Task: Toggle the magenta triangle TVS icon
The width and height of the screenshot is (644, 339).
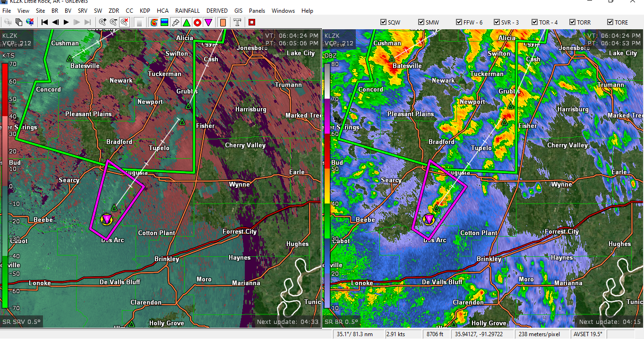Action: (x=208, y=22)
